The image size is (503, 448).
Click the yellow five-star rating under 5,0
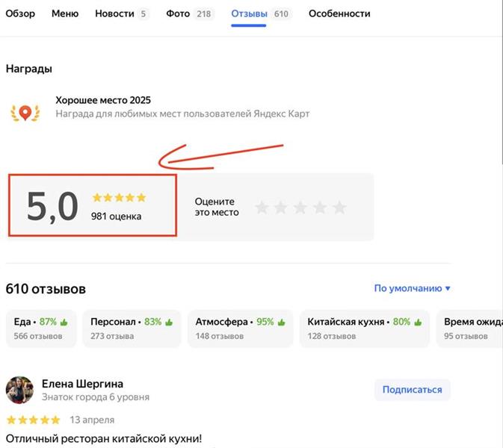(119, 197)
